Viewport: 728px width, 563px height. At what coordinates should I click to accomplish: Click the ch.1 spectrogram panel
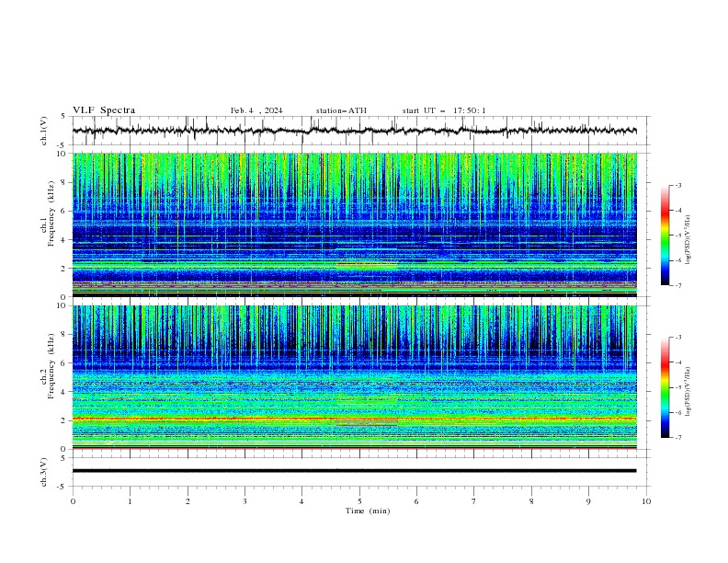tap(355, 224)
